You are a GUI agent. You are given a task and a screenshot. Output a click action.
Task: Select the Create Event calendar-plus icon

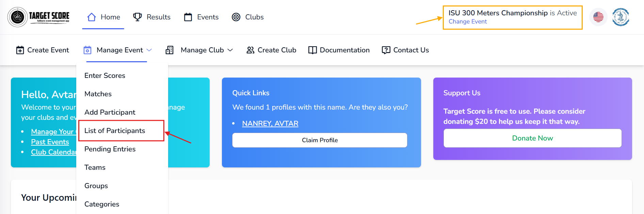coord(20,50)
